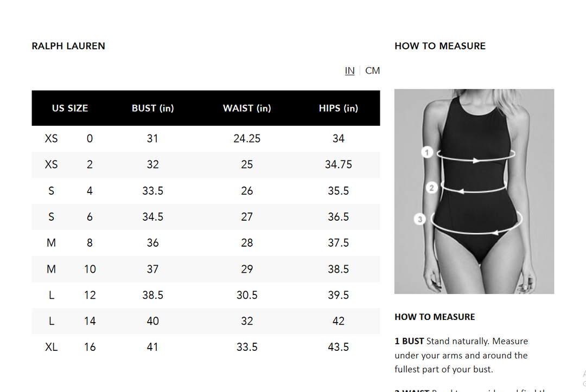Select the XS size 0 row

206,138
